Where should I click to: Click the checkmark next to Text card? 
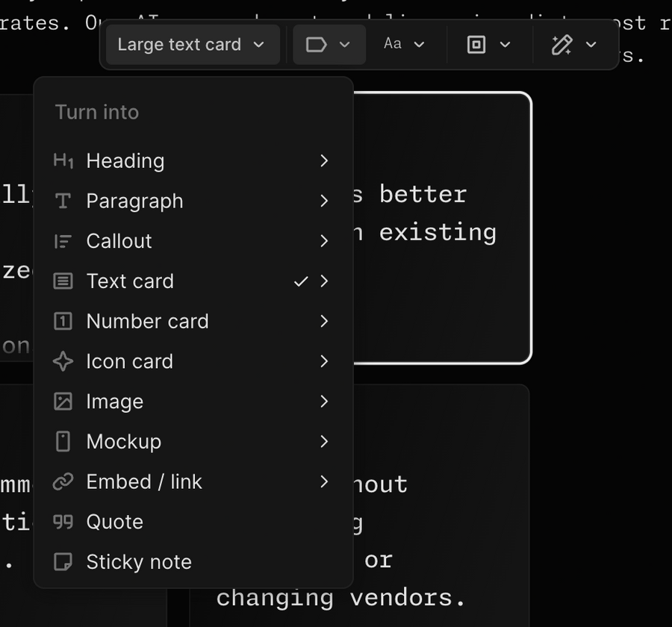point(302,281)
